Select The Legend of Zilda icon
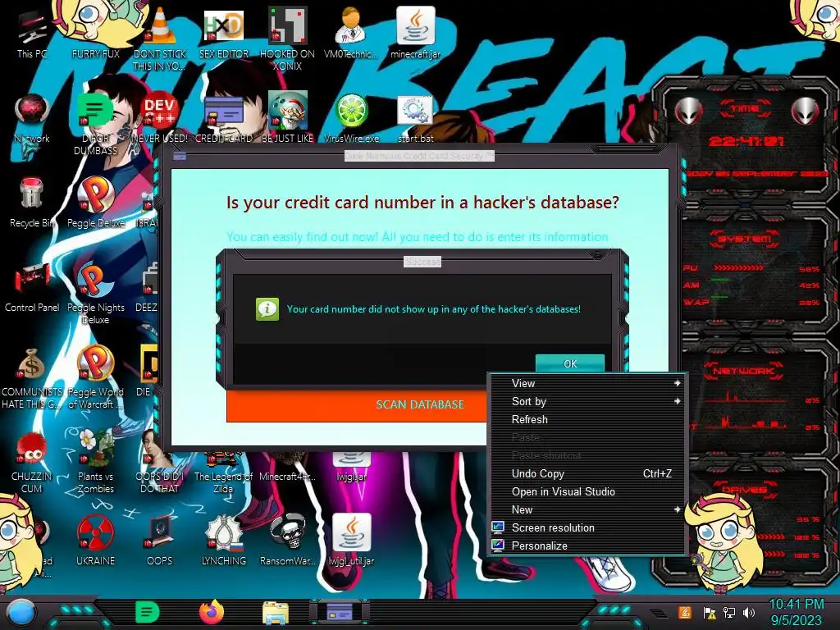Screen dimensions: 840x630 [x=223, y=472]
